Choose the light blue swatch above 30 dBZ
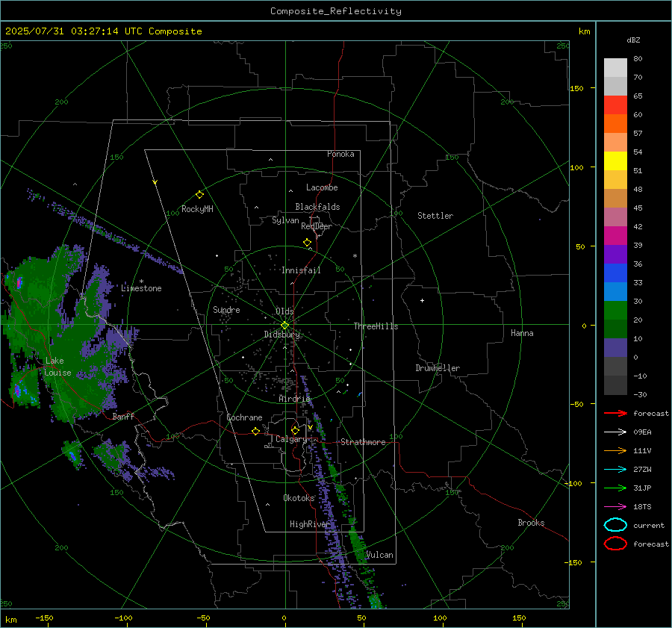Screen dimensions: 672x628 pyautogui.click(x=615, y=292)
